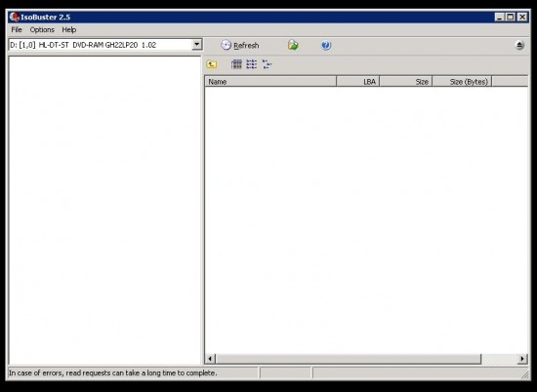Click the eject drive icon
Viewport: 537px width, 392px height.
coord(519,45)
